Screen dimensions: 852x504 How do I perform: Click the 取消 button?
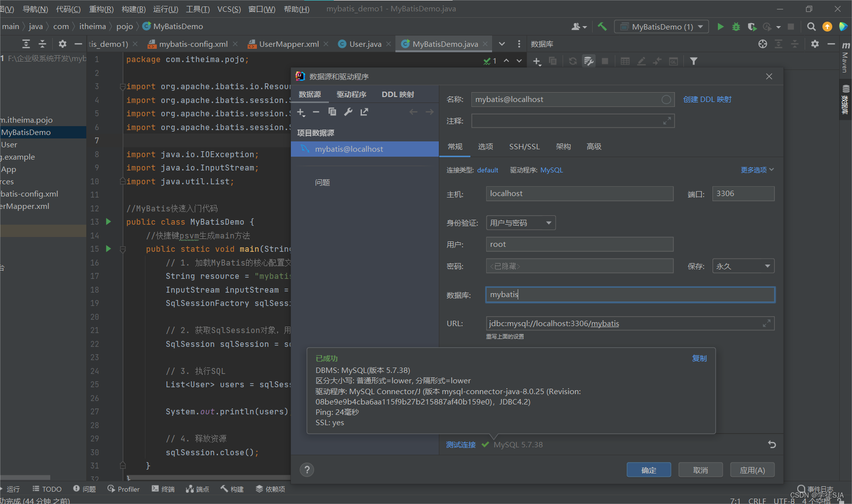pos(701,470)
